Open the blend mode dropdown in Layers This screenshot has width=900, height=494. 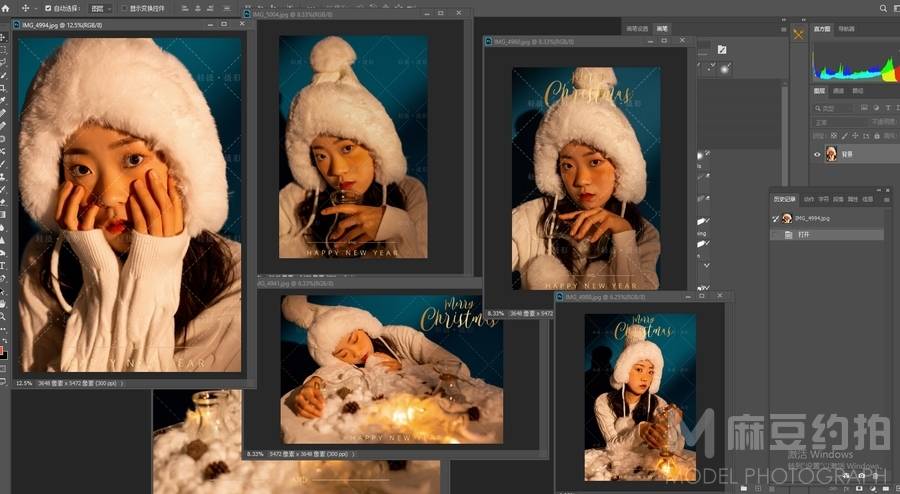pos(838,122)
